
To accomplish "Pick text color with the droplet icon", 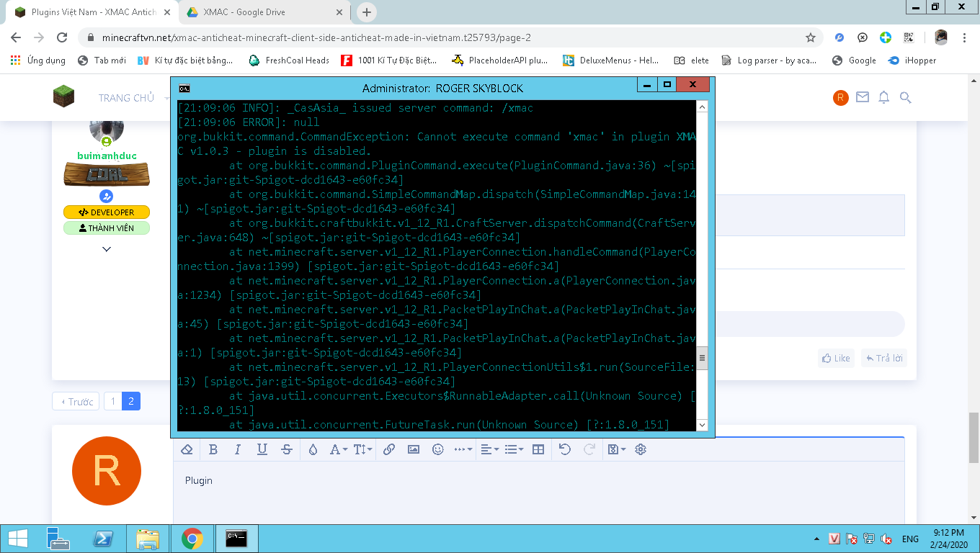I will click(x=313, y=449).
